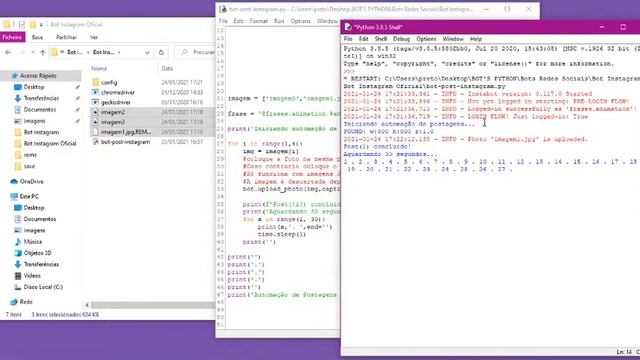
Task: Click the Properties icon in Explorer title bar
Action: tap(22, 24)
